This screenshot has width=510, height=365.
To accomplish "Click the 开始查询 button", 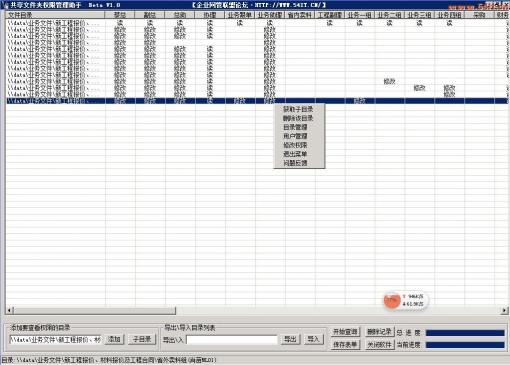I will [x=345, y=332].
